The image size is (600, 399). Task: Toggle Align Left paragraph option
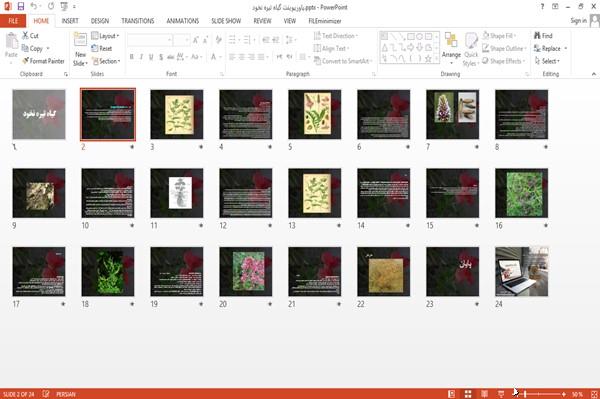[x=232, y=57]
